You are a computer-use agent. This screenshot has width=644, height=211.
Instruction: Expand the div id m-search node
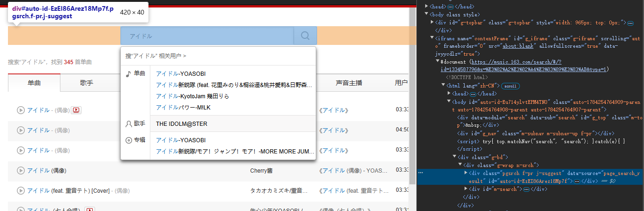(x=466, y=189)
